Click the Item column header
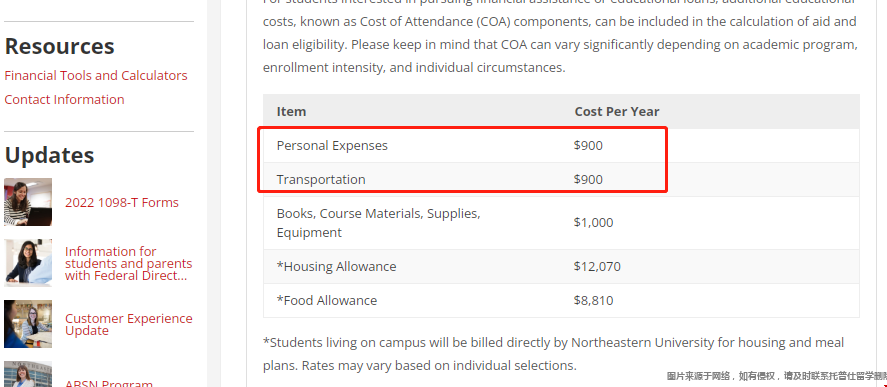 pyautogui.click(x=291, y=111)
